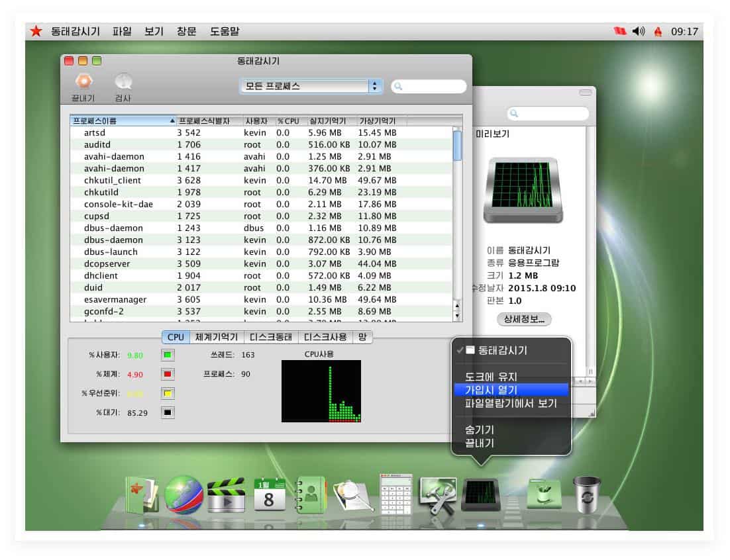Sort by the 프로쎄스식별자 column header
The height and width of the screenshot is (560, 730).
(209, 121)
